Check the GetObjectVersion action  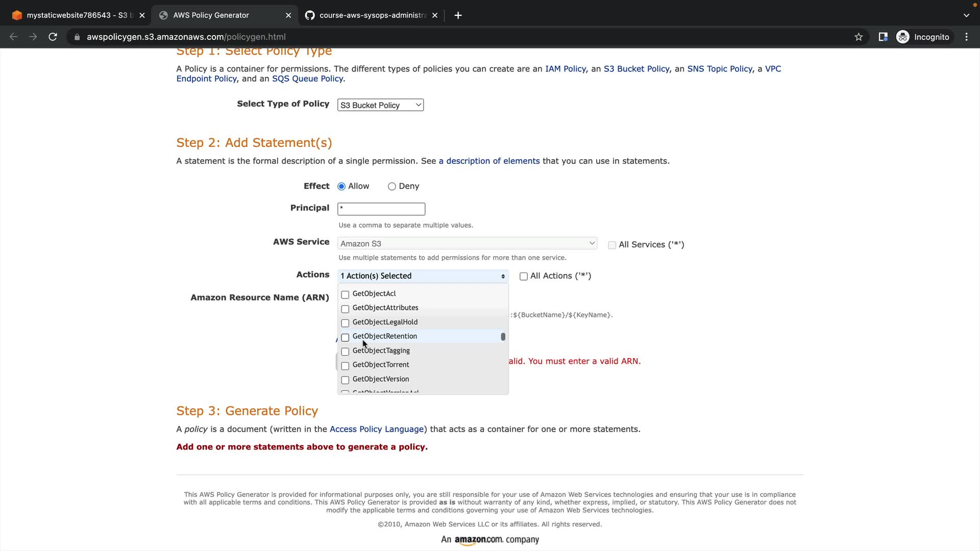point(345,380)
